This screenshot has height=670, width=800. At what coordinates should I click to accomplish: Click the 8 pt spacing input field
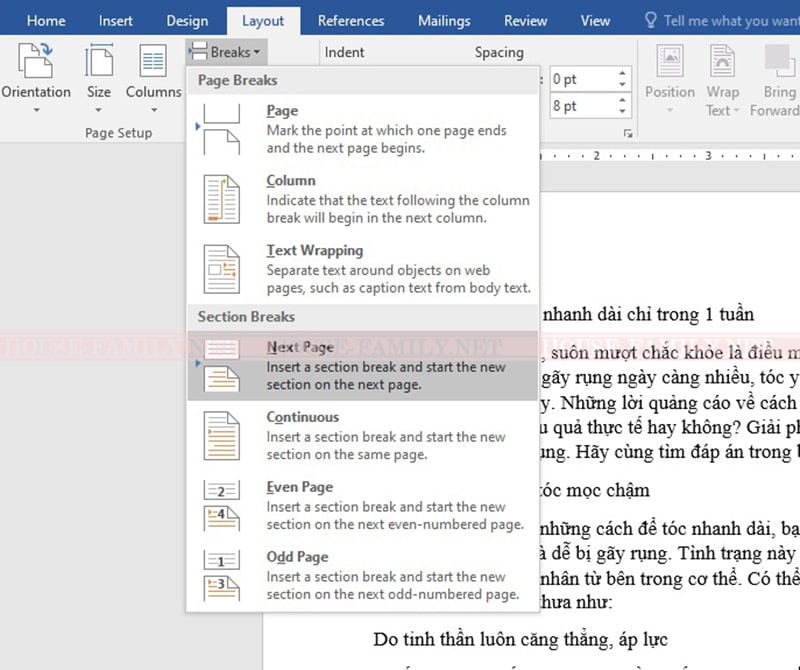583,106
